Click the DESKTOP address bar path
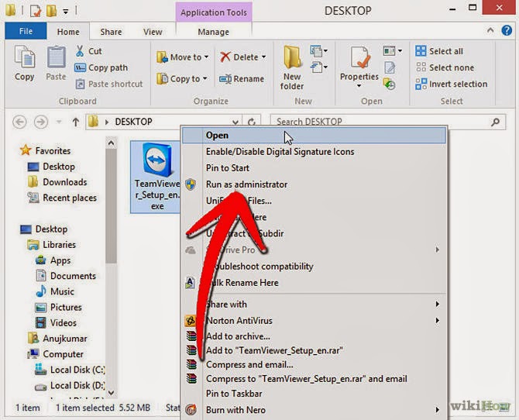 [133, 122]
